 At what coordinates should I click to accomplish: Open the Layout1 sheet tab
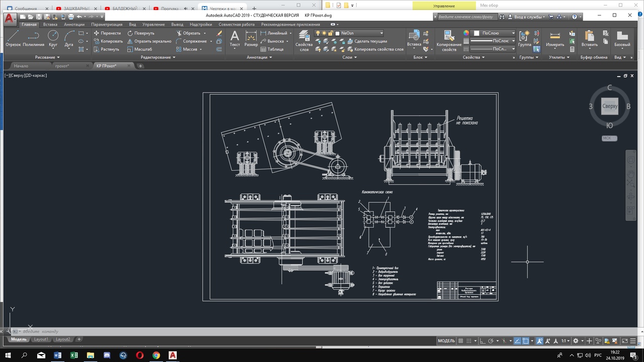pos(41,339)
